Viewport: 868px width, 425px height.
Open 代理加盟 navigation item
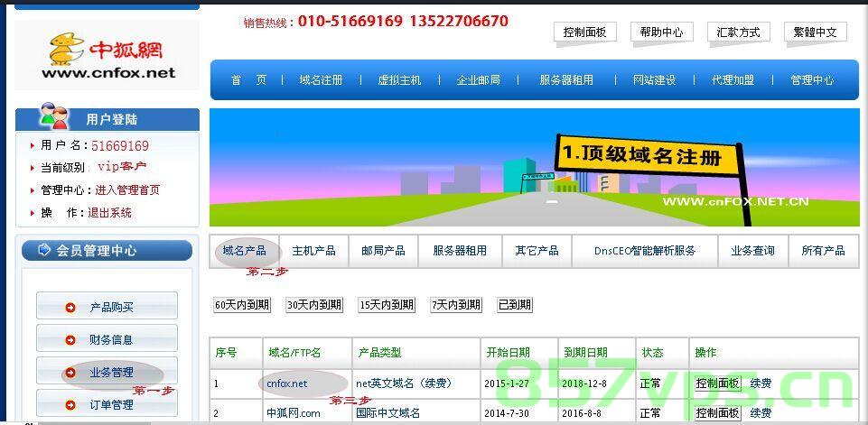click(733, 80)
